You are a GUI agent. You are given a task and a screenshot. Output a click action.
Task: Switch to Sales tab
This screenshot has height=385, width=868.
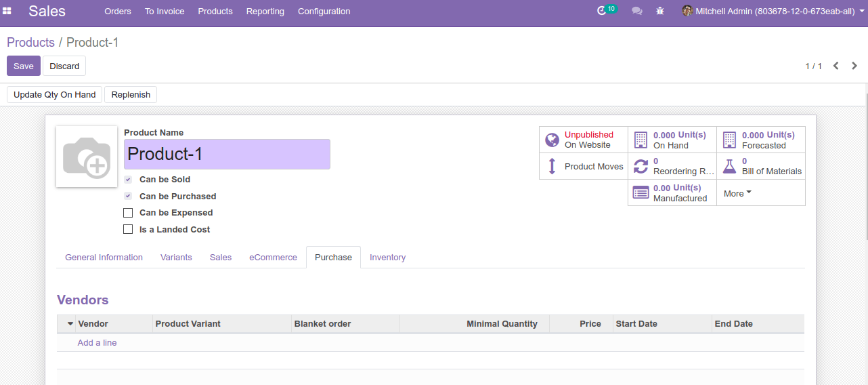pos(221,258)
